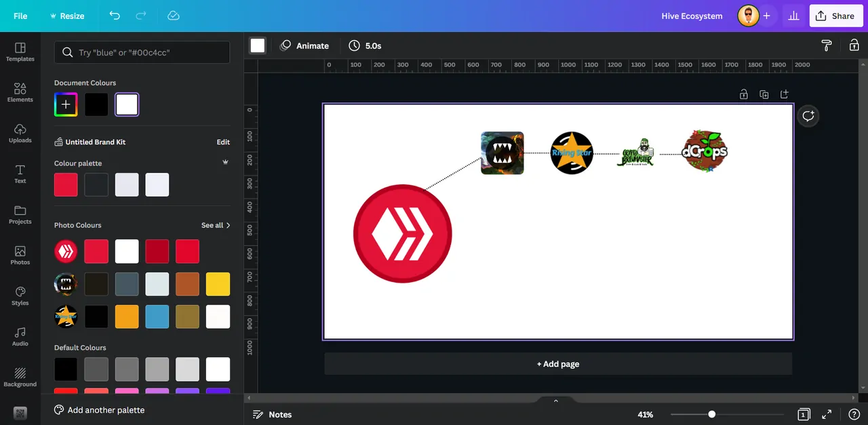The width and height of the screenshot is (868, 425).
Task: Open the help question mark icon
Action: tap(854, 414)
